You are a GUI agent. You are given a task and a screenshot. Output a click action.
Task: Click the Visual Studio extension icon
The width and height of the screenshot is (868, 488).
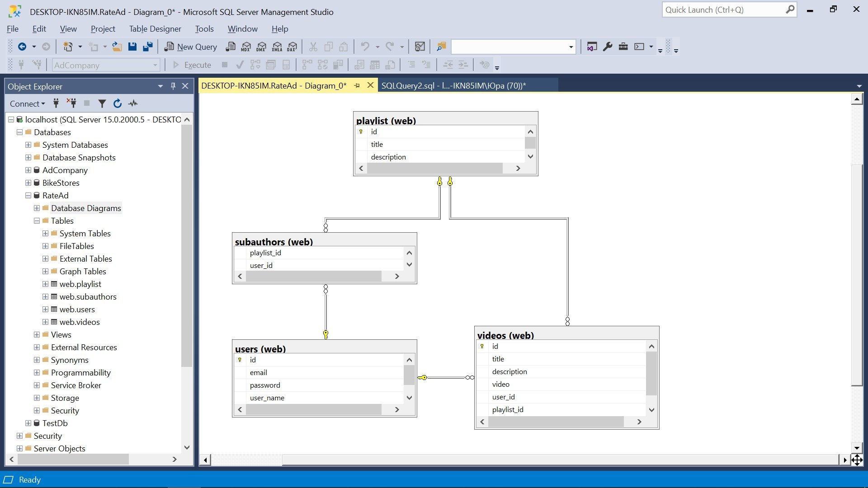point(592,47)
